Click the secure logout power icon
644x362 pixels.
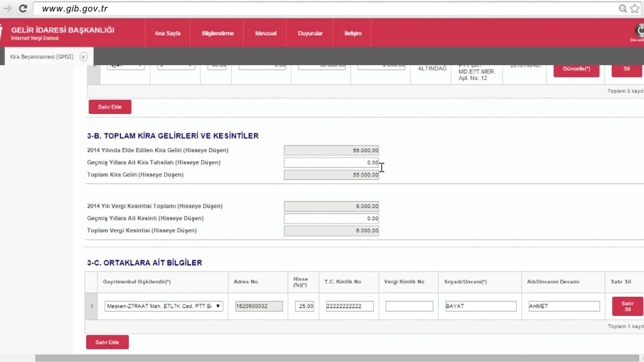[640, 31]
